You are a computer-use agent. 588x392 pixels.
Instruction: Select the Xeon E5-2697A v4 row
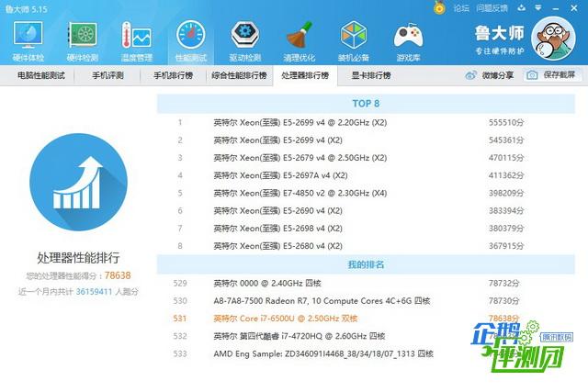point(366,175)
